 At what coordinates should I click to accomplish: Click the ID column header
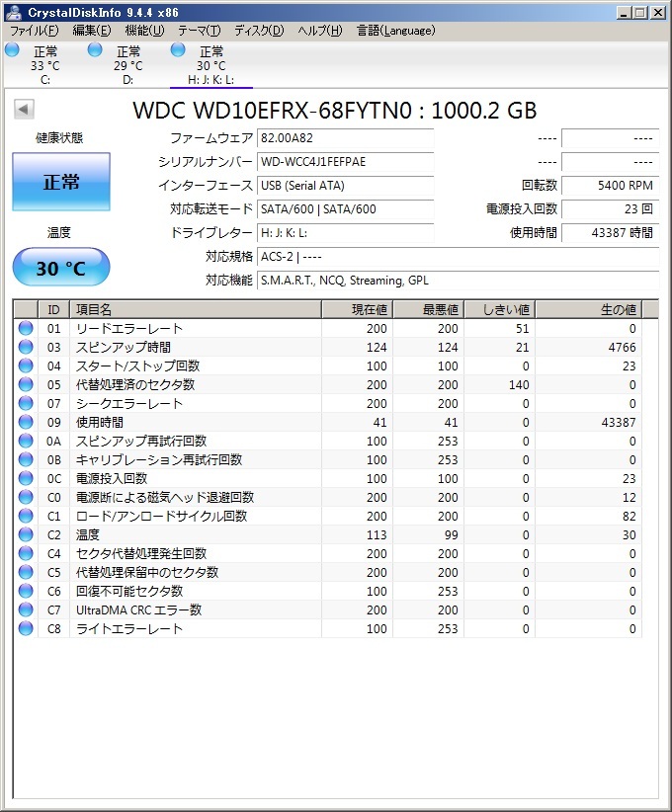[x=54, y=309]
